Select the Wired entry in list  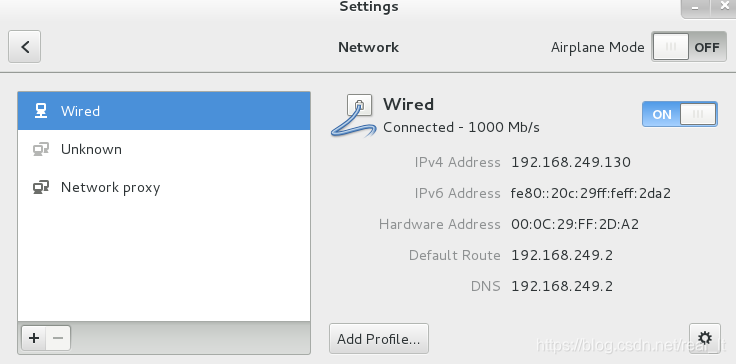[x=164, y=111]
